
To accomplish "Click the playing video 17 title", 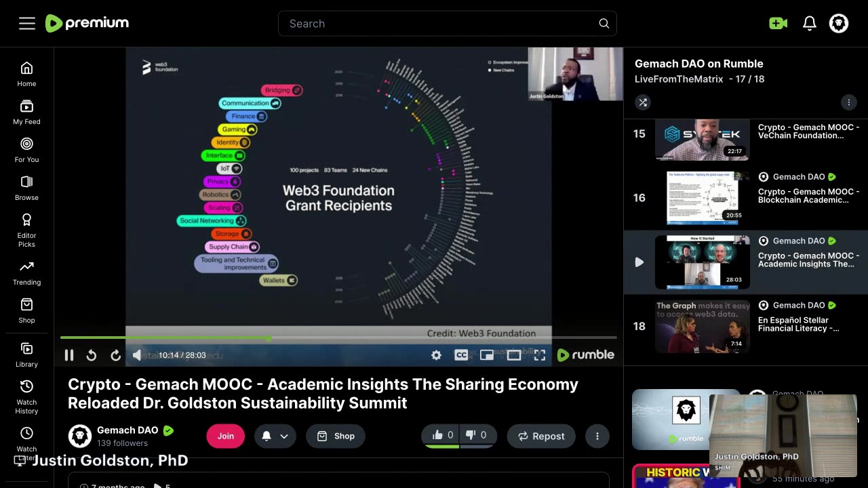I will click(x=808, y=260).
